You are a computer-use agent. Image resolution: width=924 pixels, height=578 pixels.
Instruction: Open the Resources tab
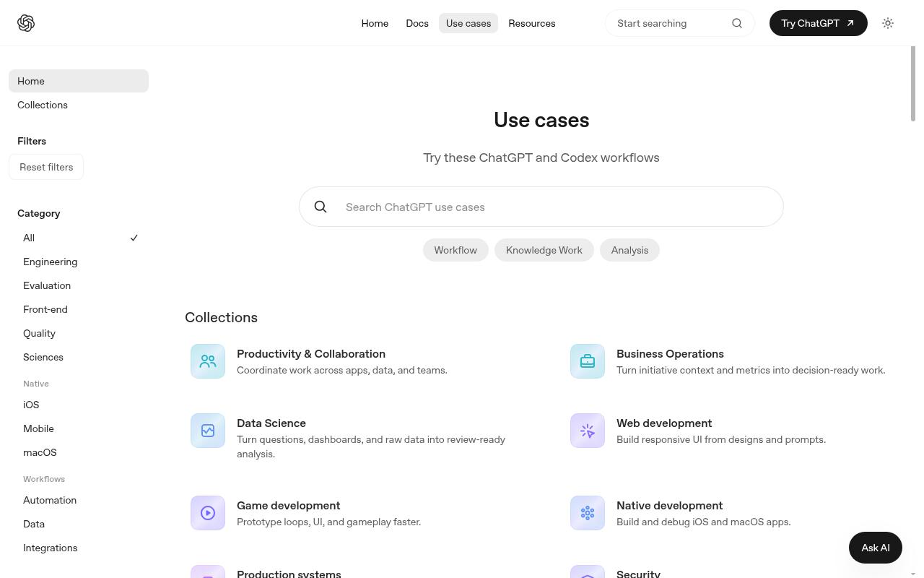pyautogui.click(x=532, y=23)
